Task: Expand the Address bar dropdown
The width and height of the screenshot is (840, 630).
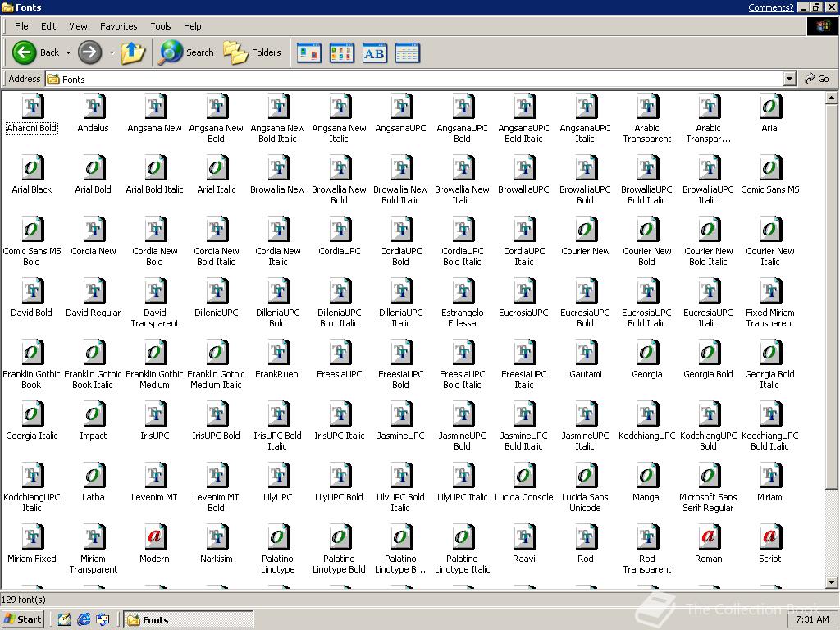Action: point(789,80)
